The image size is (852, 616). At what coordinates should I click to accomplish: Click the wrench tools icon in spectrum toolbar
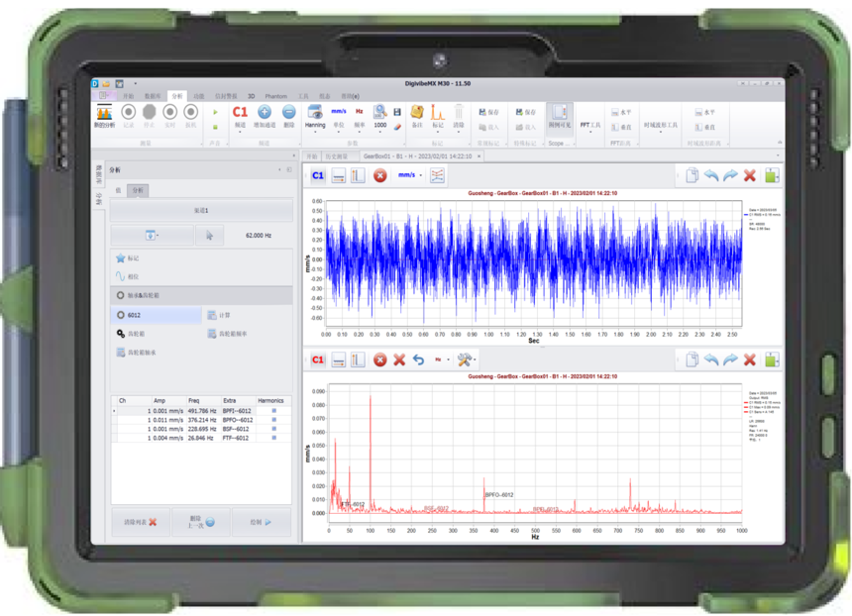[464, 359]
